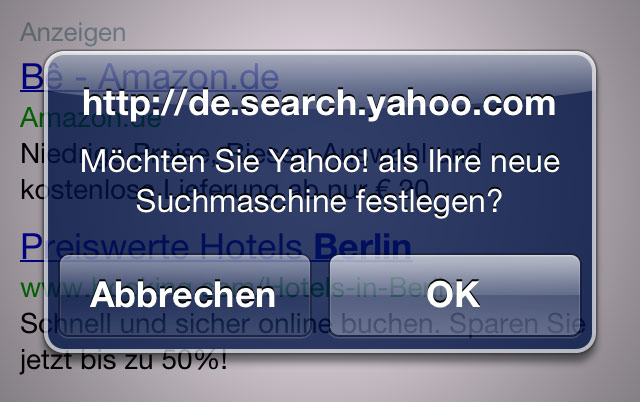
Task: Click the 'kostenlose Lieferung' description line
Action: (x=225, y=190)
